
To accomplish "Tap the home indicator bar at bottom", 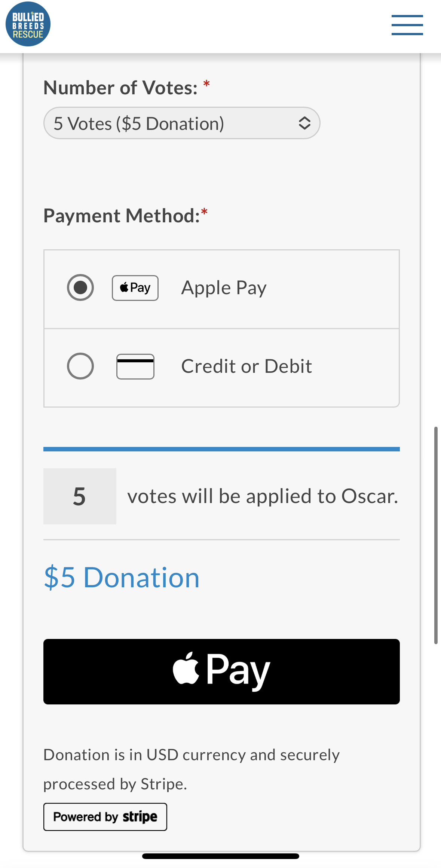I will click(x=221, y=856).
